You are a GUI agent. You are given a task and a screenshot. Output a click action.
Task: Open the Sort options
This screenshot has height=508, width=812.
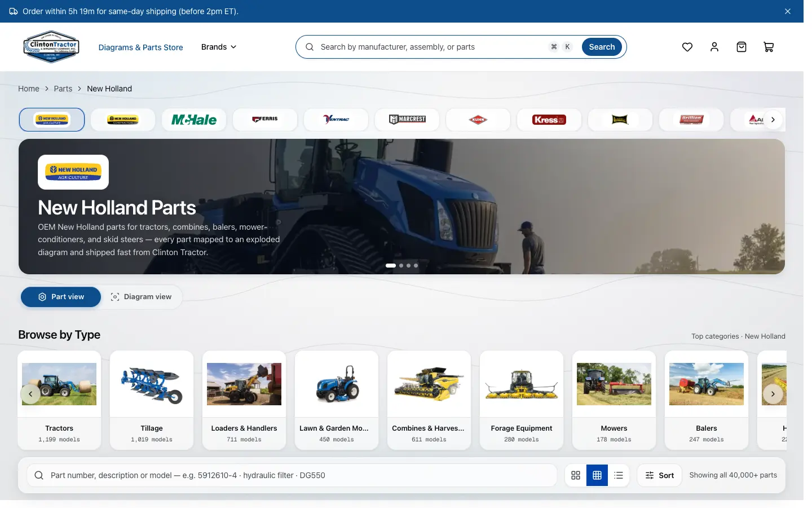[660, 475]
